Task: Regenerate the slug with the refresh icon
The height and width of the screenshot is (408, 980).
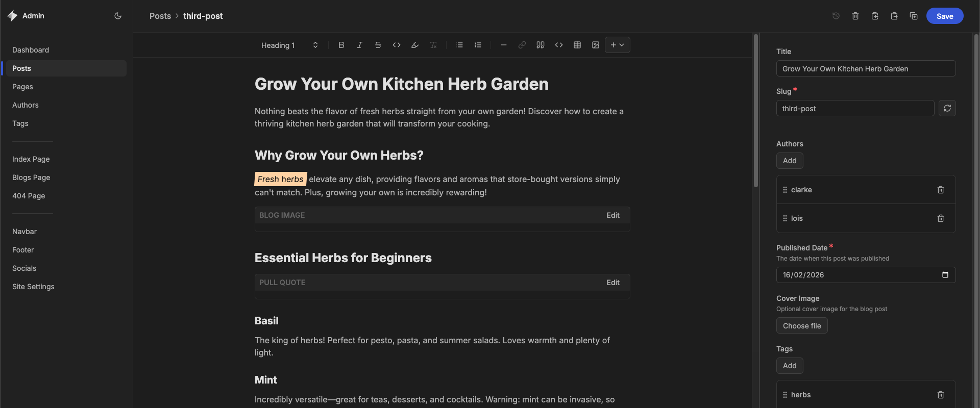Action: click(947, 108)
